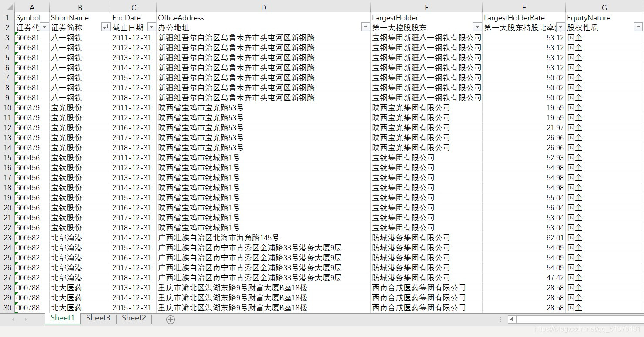Click horizontal scrollbar left arrow

tap(512, 319)
